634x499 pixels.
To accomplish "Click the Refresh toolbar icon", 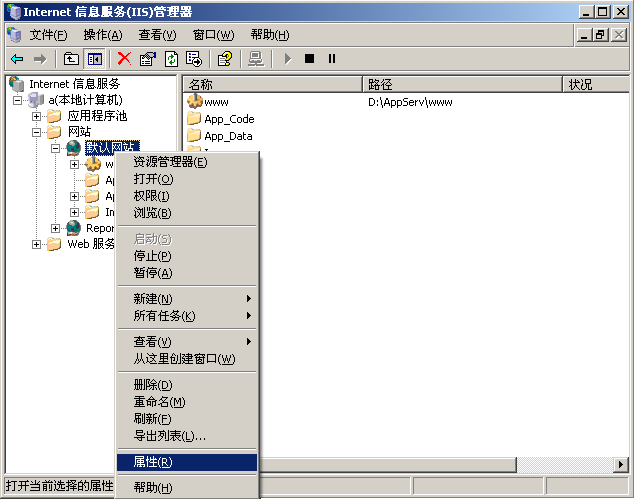I will click(x=171, y=59).
